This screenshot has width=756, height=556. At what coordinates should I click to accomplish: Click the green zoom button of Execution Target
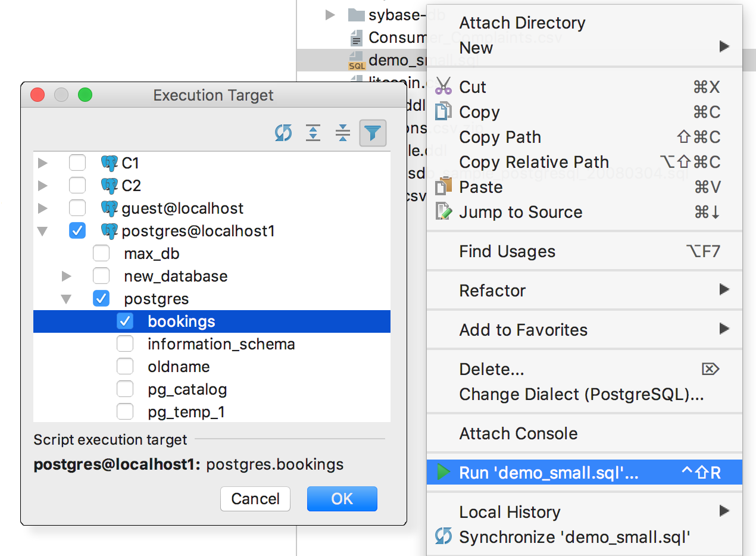pyautogui.click(x=85, y=95)
